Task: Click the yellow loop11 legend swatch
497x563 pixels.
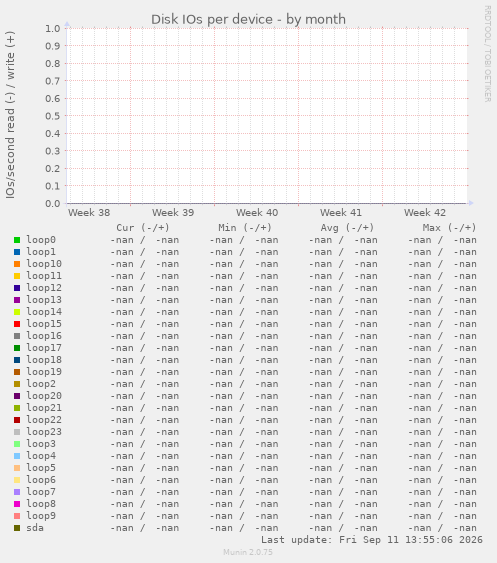Action: 17,276
